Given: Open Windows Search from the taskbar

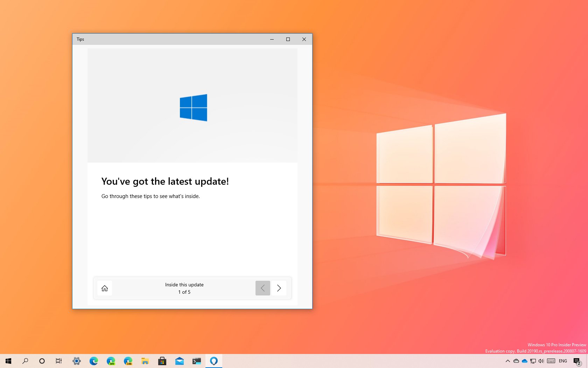Looking at the screenshot, I should 25,361.
